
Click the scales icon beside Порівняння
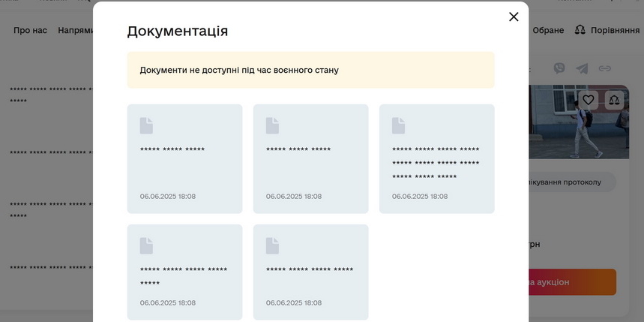[580, 30]
